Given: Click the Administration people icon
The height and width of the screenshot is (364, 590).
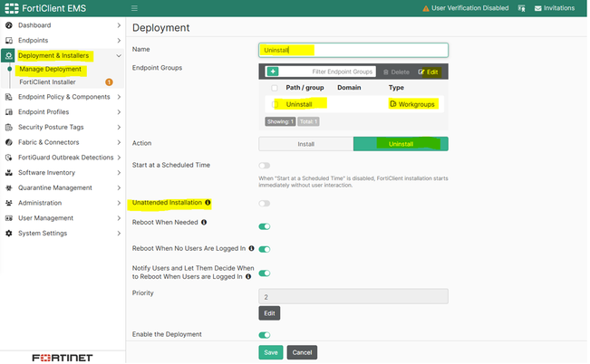Looking at the screenshot, I should 9,203.
